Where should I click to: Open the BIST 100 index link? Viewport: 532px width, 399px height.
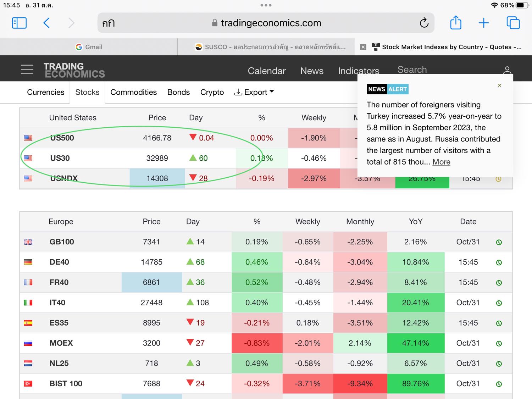(66, 383)
